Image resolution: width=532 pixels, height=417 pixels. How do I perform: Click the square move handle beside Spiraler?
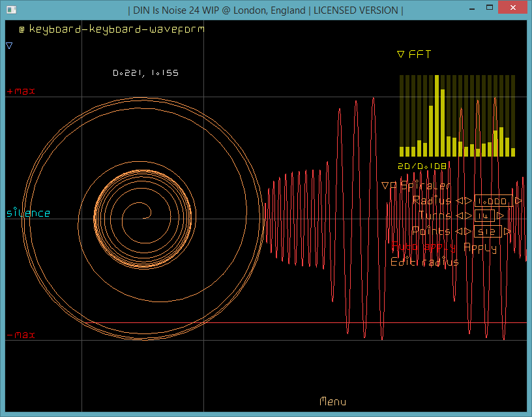coord(394,185)
